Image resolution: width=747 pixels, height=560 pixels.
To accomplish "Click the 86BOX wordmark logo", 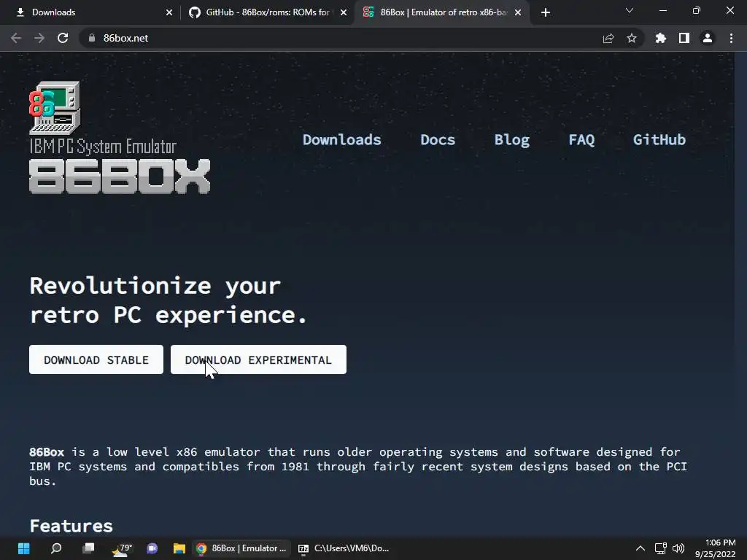I will 120,176.
